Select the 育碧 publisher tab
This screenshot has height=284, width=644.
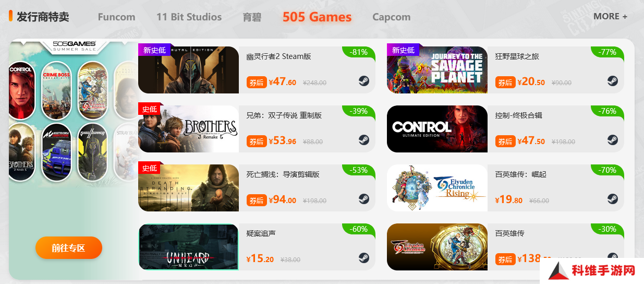coord(252,17)
